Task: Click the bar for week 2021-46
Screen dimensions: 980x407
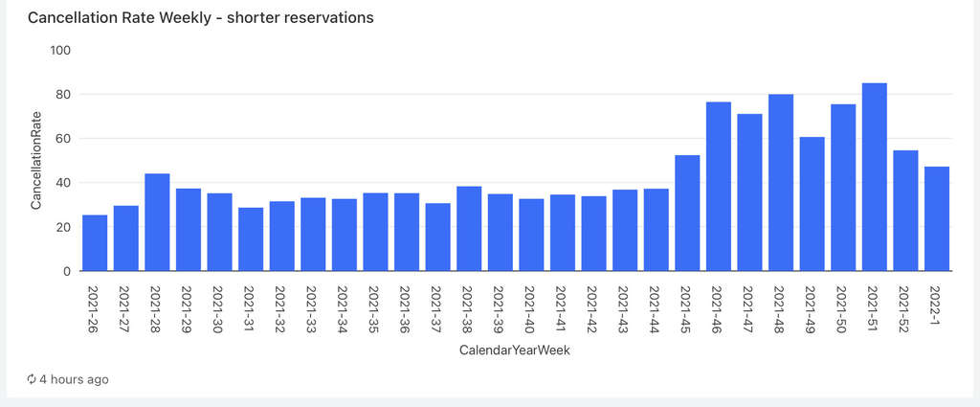Action: 719,187
